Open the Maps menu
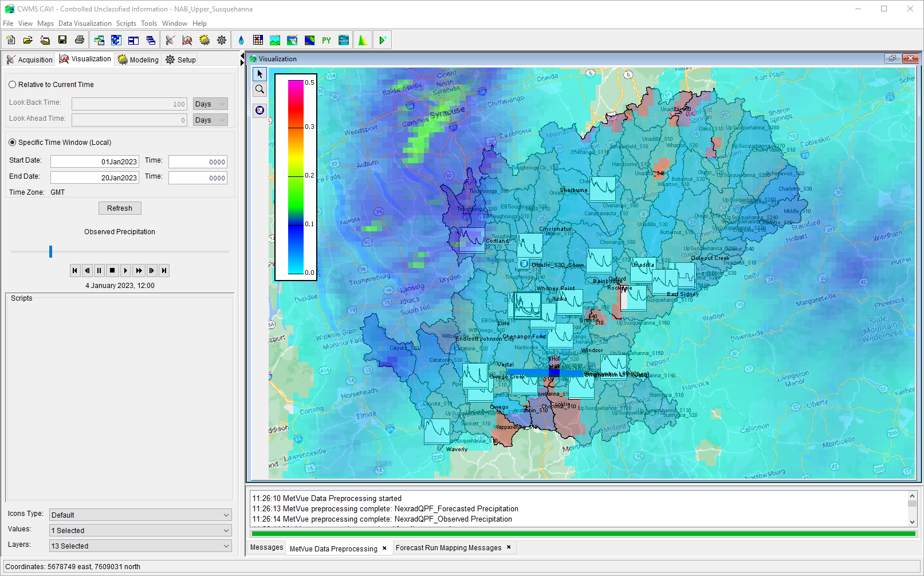Screen dimensions: 924x576 (45, 23)
